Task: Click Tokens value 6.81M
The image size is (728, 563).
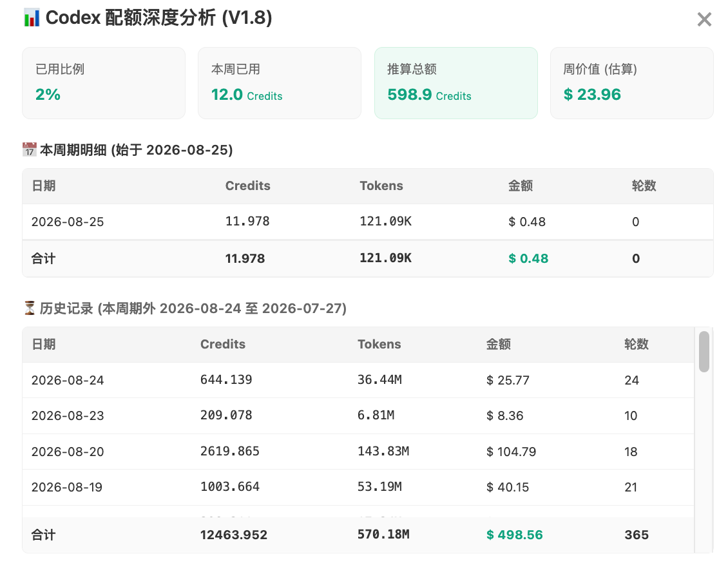Action: coord(376,415)
